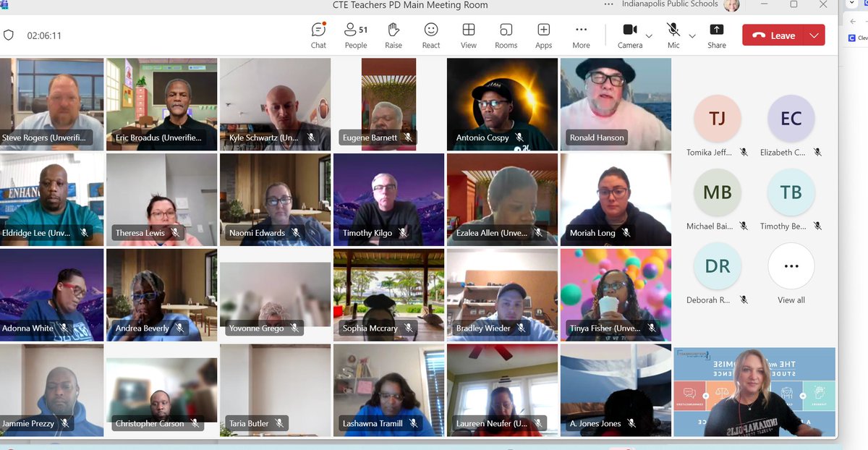Change the meeting View layout

coord(469,35)
